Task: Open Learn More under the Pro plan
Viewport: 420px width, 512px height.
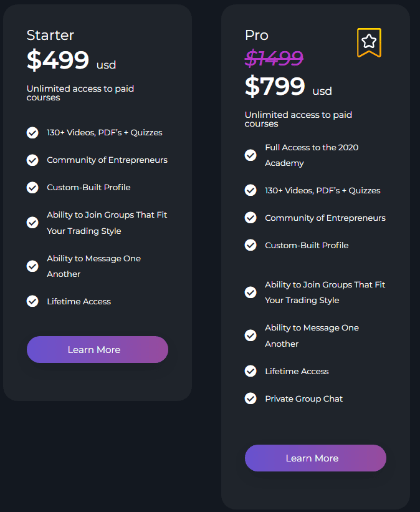Action: 315,458
